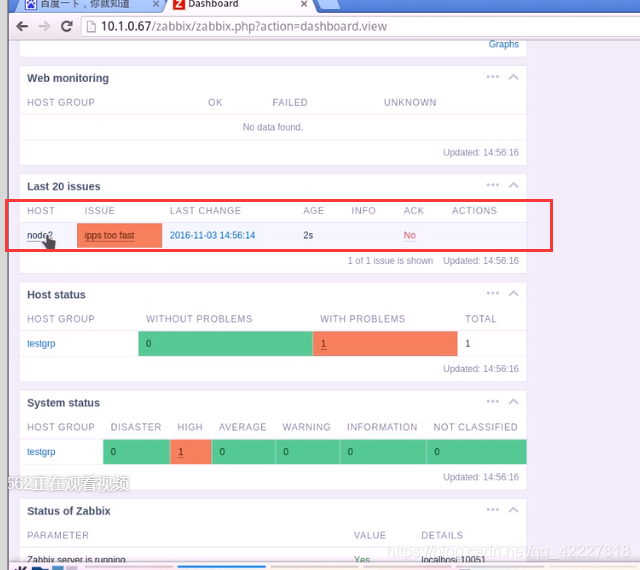This screenshot has width=640, height=570.
Task: Open the Graphs link
Action: (x=504, y=44)
